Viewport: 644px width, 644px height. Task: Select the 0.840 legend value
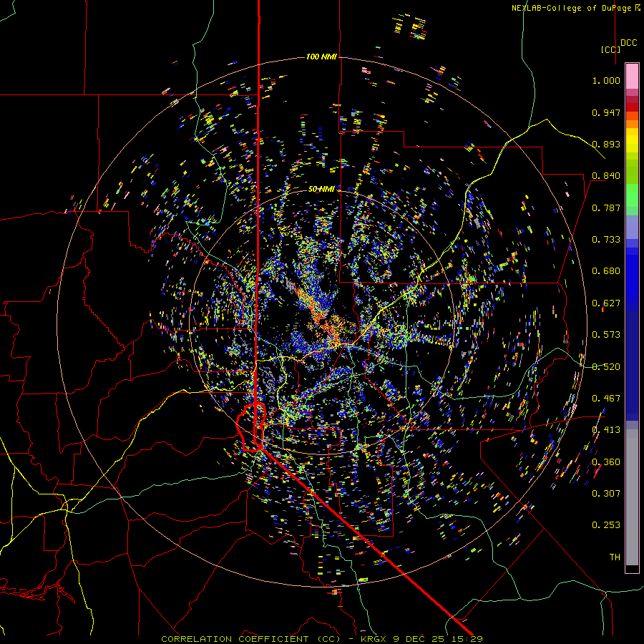click(606, 176)
